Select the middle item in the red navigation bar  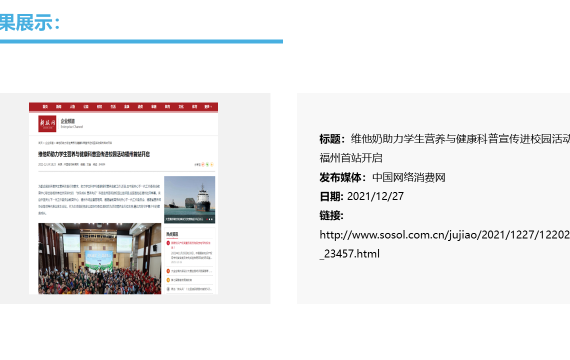127,107
